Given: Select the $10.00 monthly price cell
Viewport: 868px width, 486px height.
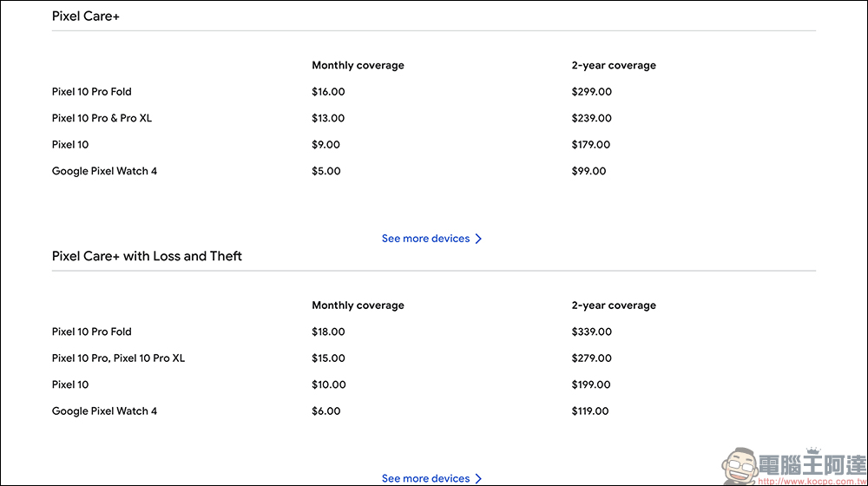Looking at the screenshot, I should (x=329, y=384).
